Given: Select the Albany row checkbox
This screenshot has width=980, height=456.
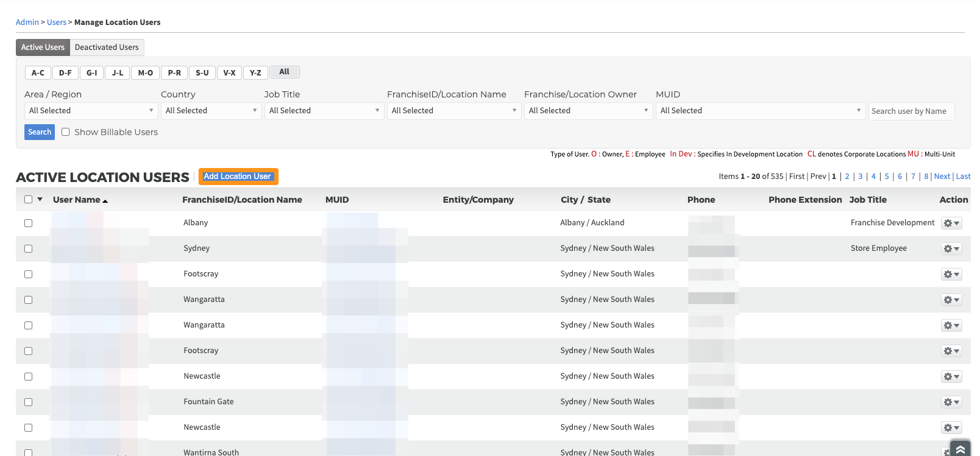Looking at the screenshot, I should coord(28,223).
